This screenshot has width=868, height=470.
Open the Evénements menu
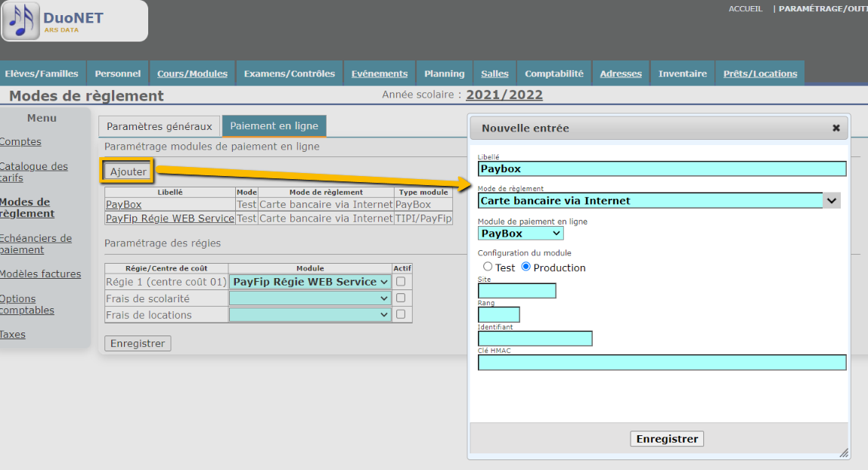(380, 73)
